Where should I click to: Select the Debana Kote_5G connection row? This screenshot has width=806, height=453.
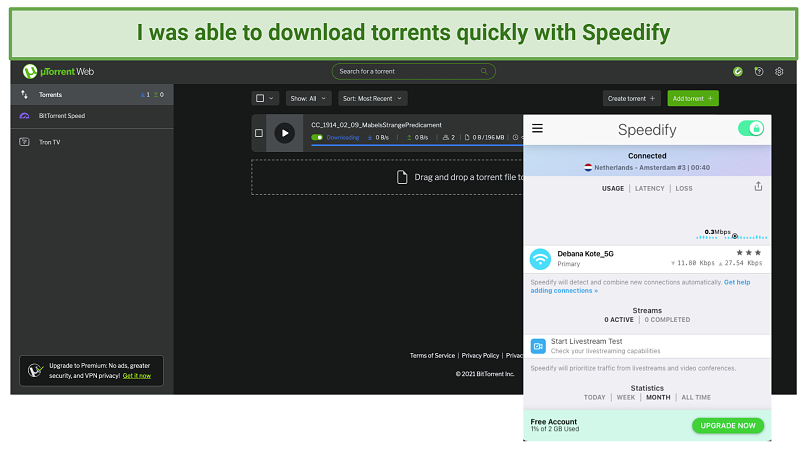coord(647,259)
